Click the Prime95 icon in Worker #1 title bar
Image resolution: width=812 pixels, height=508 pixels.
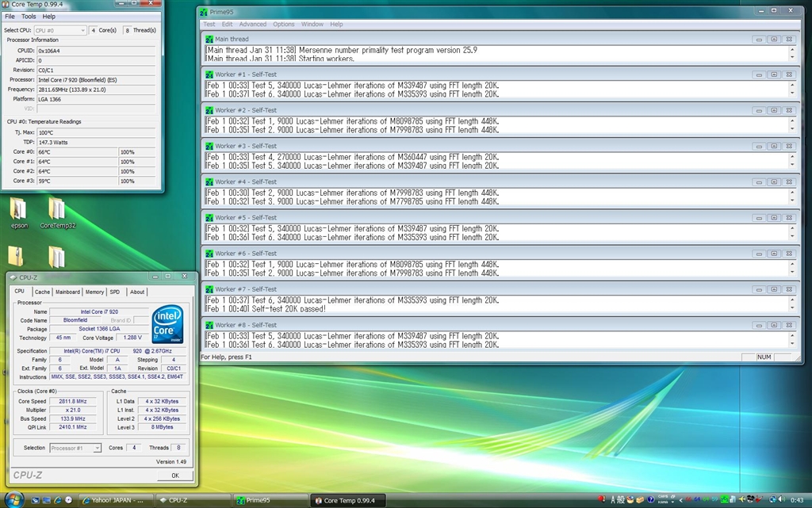click(209, 74)
